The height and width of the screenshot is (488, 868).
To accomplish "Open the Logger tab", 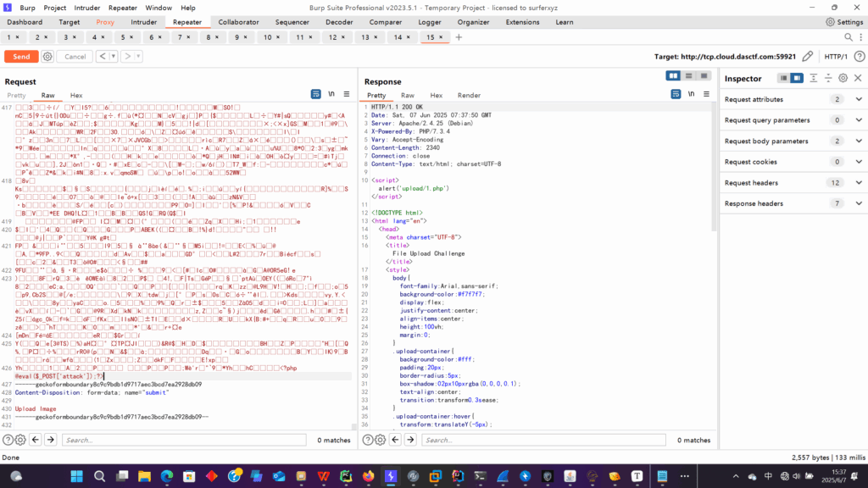I will (x=430, y=22).
